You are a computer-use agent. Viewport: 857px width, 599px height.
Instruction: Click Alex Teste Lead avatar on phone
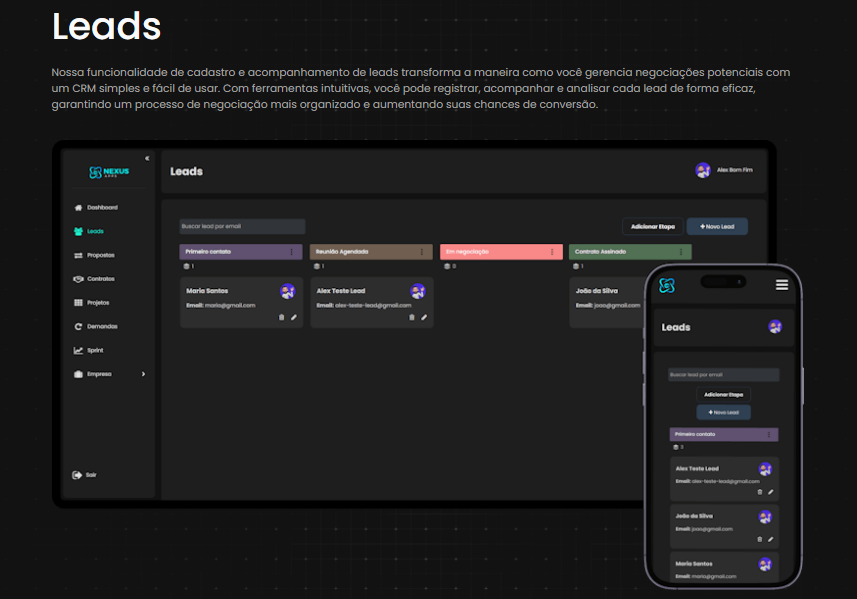coord(765,469)
